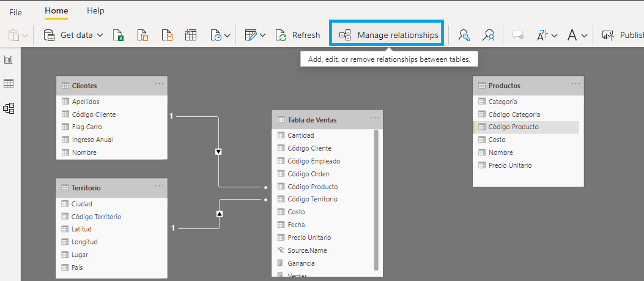Open the Transform data dropdown arrow

click(263, 36)
